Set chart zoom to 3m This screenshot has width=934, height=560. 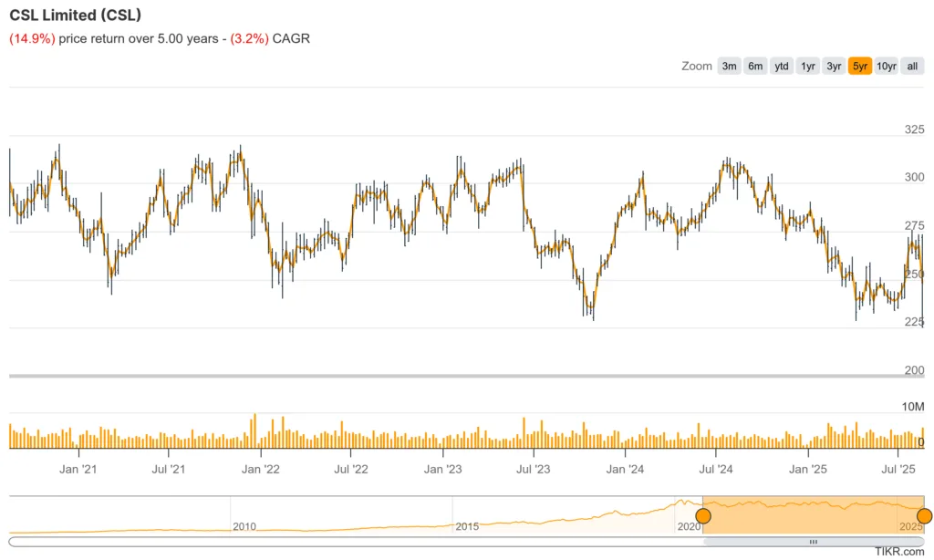click(x=729, y=66)
